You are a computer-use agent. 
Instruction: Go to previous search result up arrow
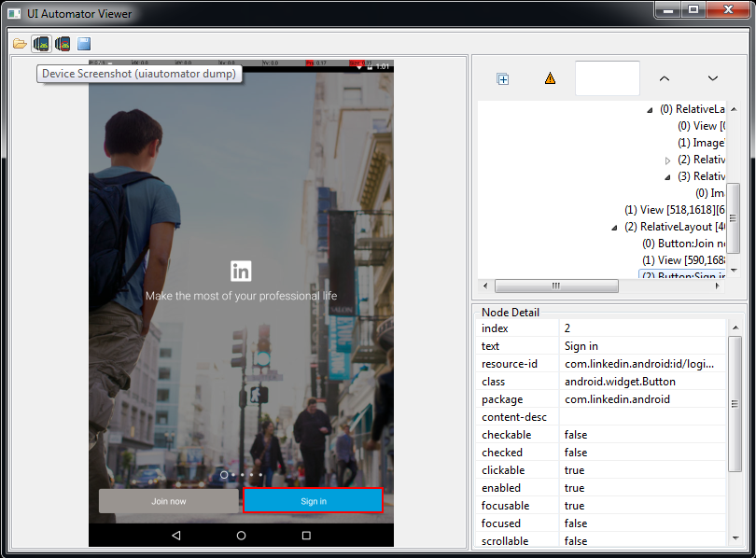coord(665,78)
